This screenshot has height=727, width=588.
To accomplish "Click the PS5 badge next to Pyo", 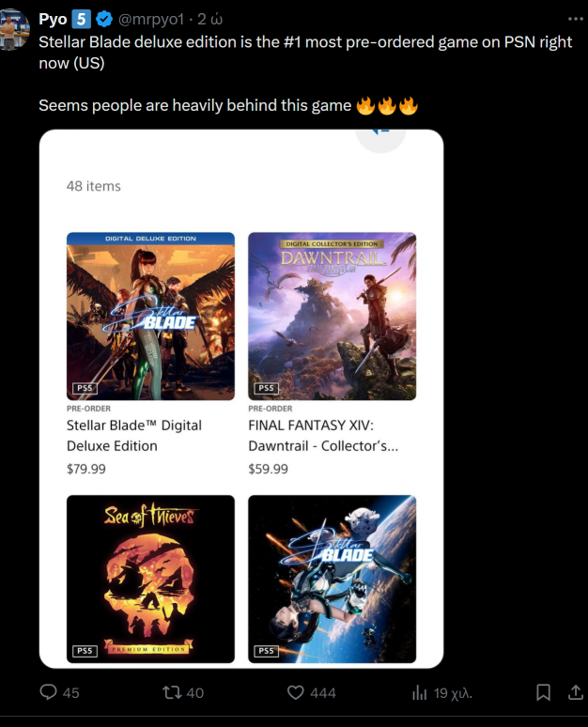I will coord(81,19).
